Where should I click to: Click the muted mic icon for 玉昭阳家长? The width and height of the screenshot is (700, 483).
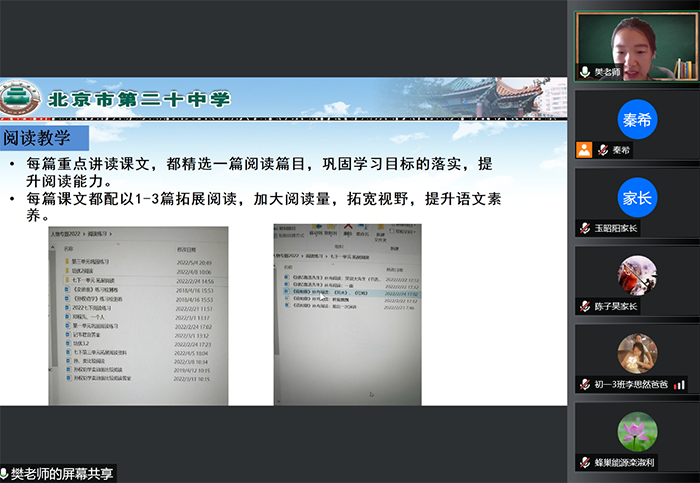[585, 228]
